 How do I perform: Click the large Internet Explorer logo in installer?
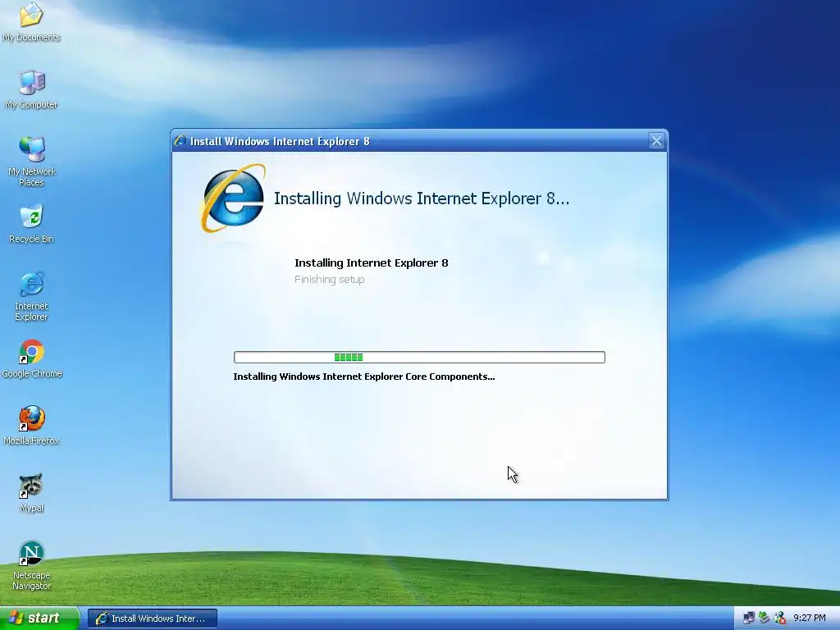pyautogui.click(x=234, y=199)
